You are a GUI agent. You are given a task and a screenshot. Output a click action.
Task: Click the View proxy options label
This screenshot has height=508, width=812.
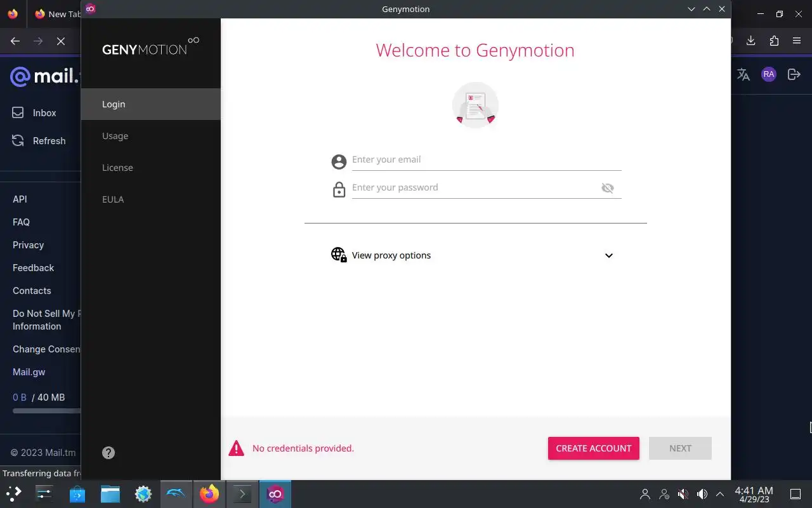click(x=391, y=255)
